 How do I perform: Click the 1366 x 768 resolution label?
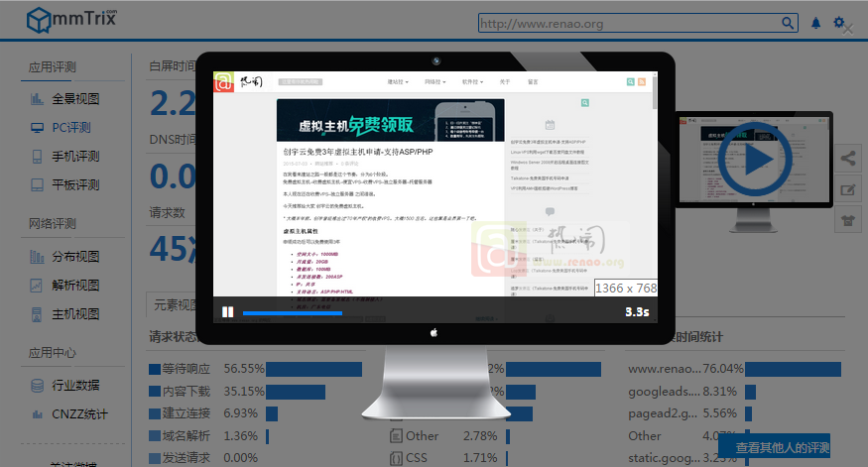coord(626,289)
